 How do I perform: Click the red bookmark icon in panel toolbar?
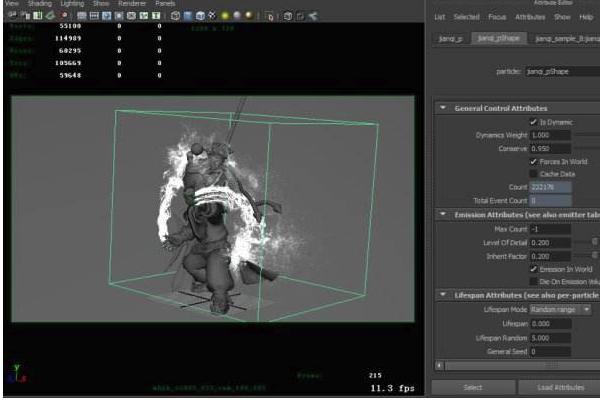click(x=66, y=16)
